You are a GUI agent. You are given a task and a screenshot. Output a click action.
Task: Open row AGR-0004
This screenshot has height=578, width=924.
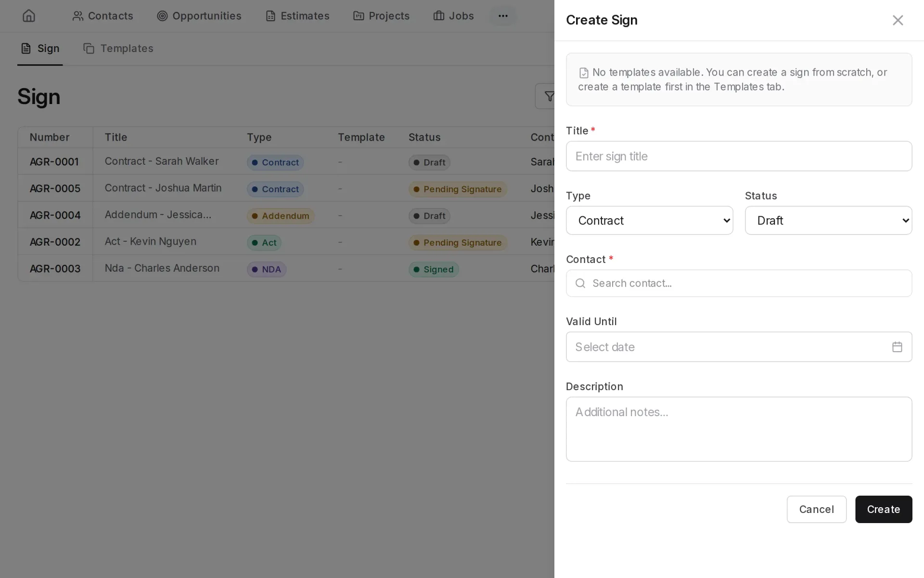click(286, 215)
